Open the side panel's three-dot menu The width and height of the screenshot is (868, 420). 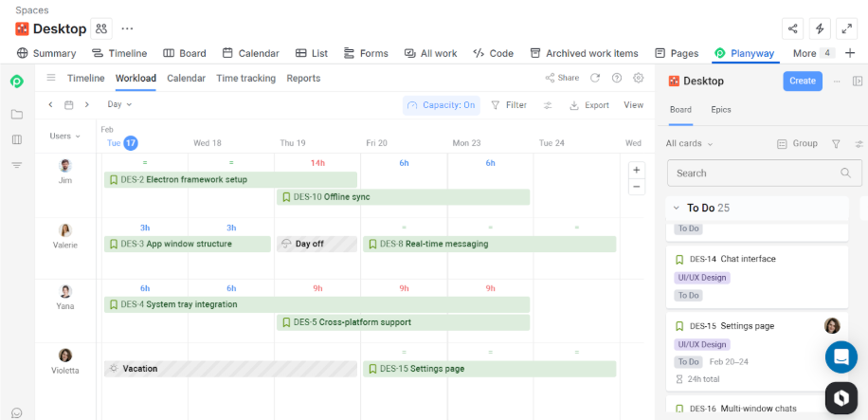click(x=837, y=82)
